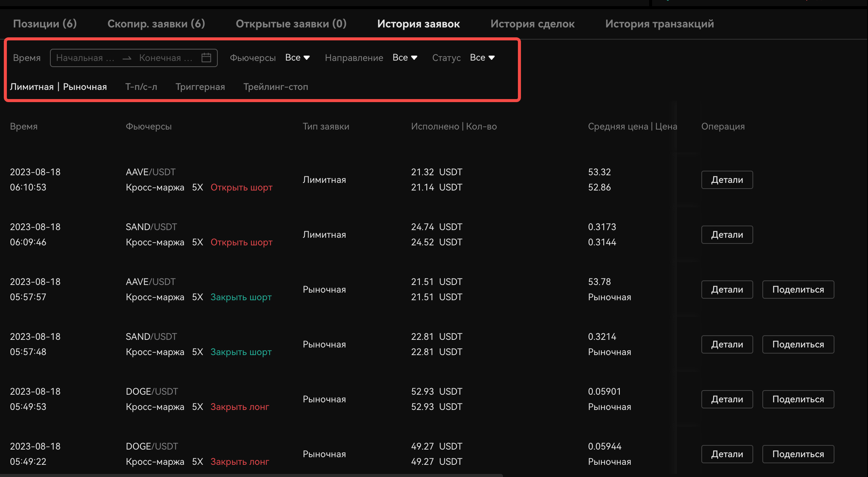Expand the Направление filter dropdown
This screenshot has width=868, height=477.
[x=405, y=58]
